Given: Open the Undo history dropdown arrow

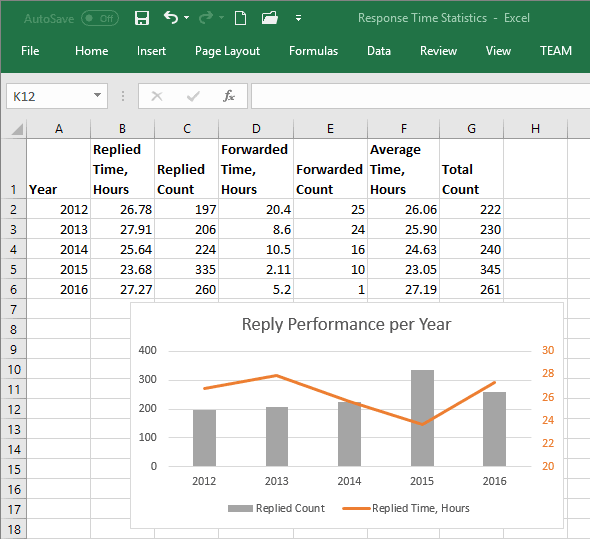Looking at the screenshot, I should point(187,17).
